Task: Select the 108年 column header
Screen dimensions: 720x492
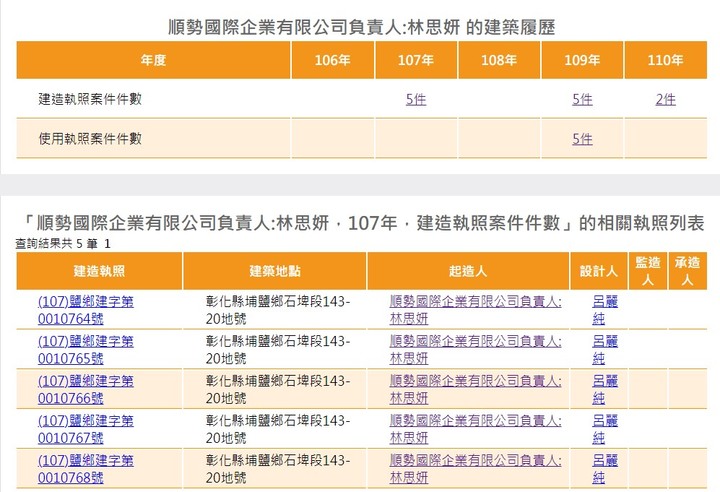Action: pos(499,60)
